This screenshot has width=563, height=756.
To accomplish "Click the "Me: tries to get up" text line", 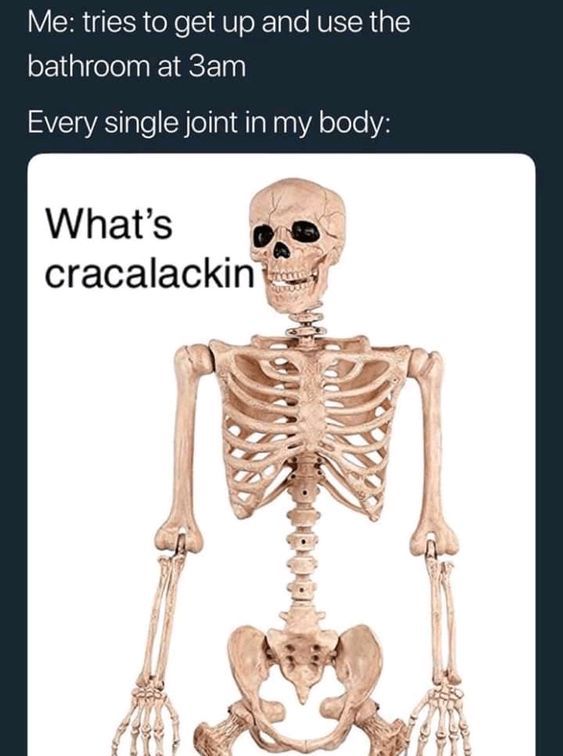I will click(219, 23).
